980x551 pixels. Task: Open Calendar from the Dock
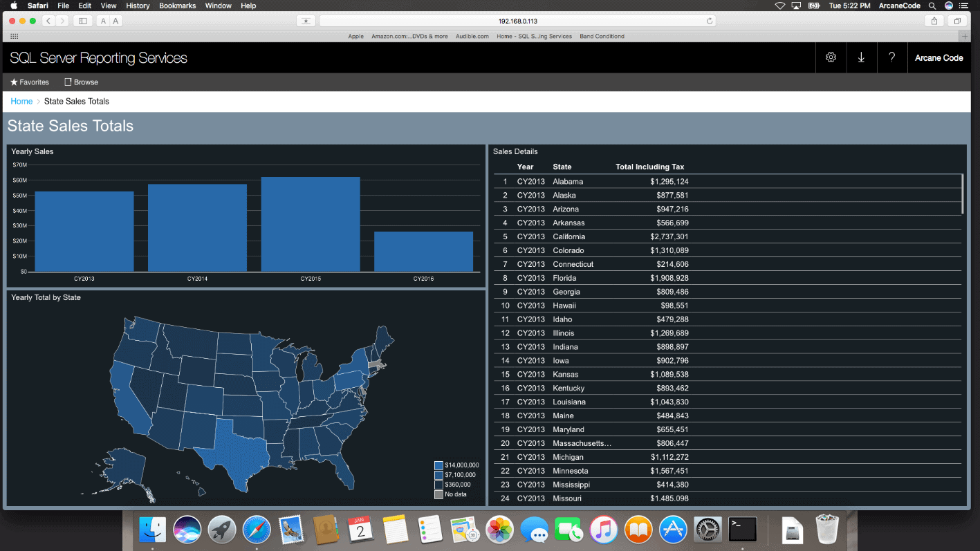(x=360, y=530)
